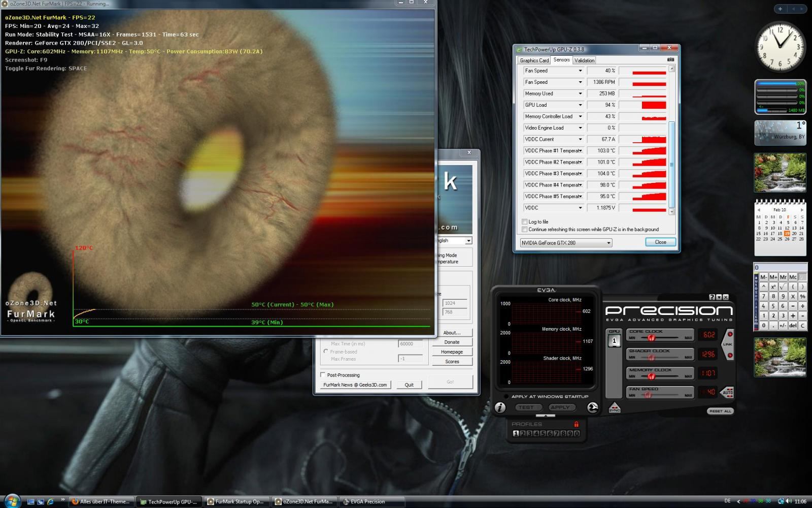
Task: Open Memory Controller Load sensor dropdown
Action: [x=581, y=116]
